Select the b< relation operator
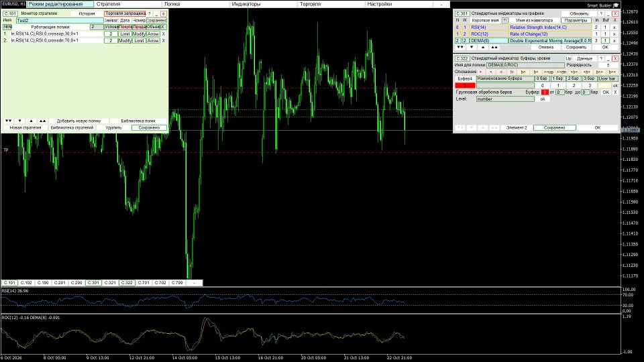Screen dimensions: 644x362 point(536,72)
